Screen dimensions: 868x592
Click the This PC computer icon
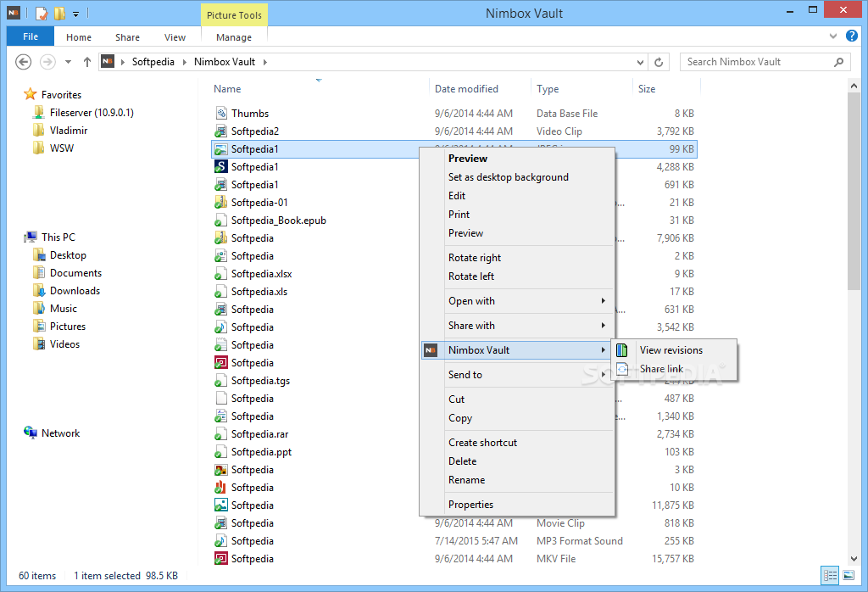[x=31, y=237]
